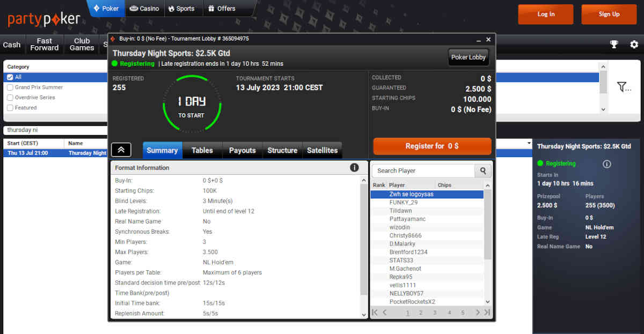Select player STATS33
644x334 pixels.
click(x=427, y=261)
